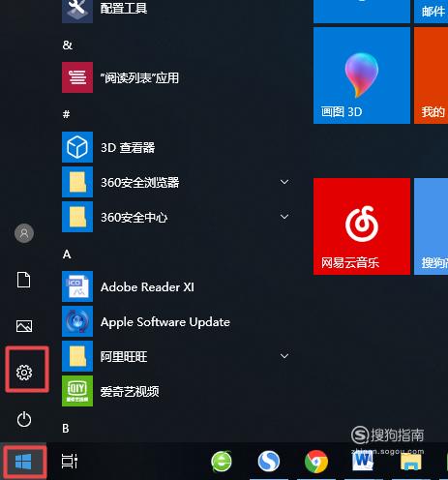Click the & section letter header
Screen dimensions: 448x480
(68, 45)
